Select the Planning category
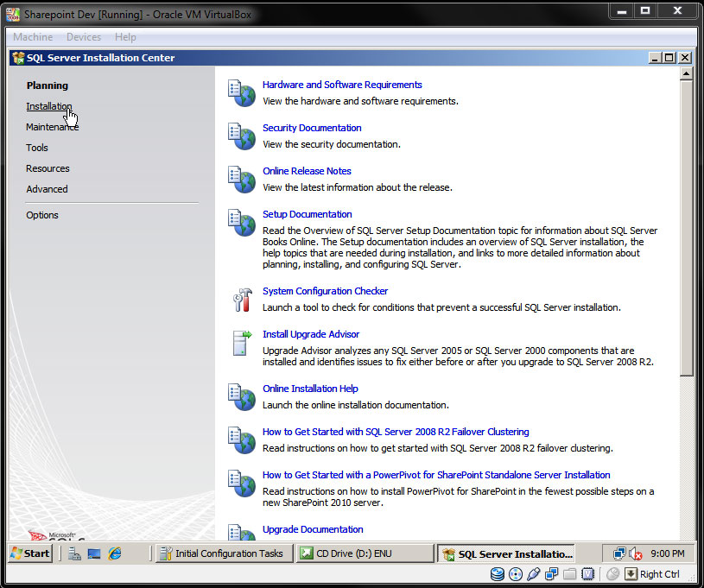704x588 pixels. click(x=48, y=85)
